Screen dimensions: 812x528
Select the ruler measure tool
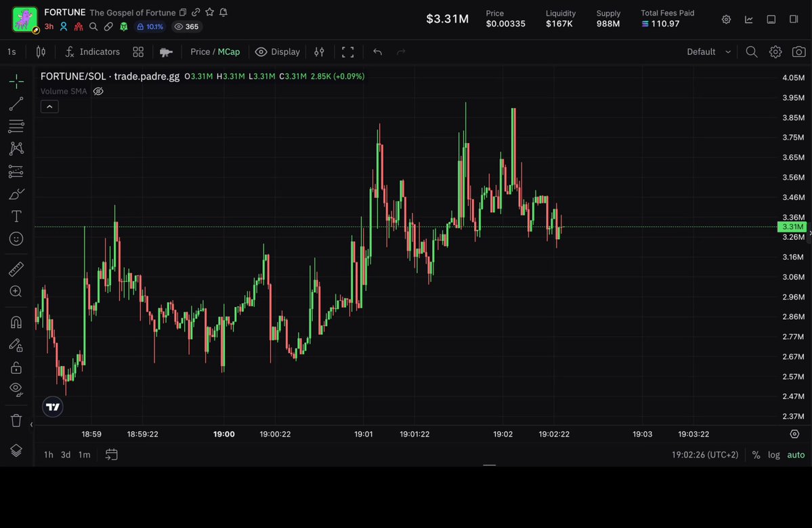(16, 269)
